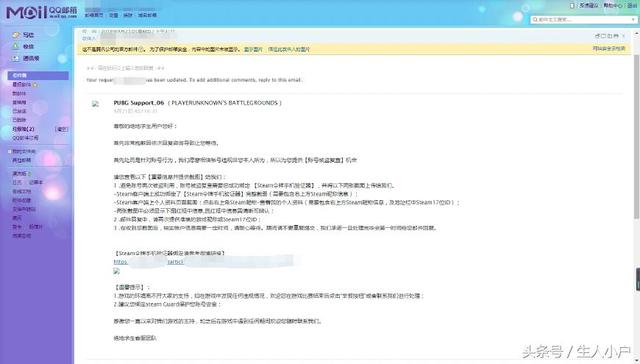Open the search options dropdown arrow
Image resolution: width=640 pixels, height=364 pixels.
pyautogui.click(x=633, y=20)
